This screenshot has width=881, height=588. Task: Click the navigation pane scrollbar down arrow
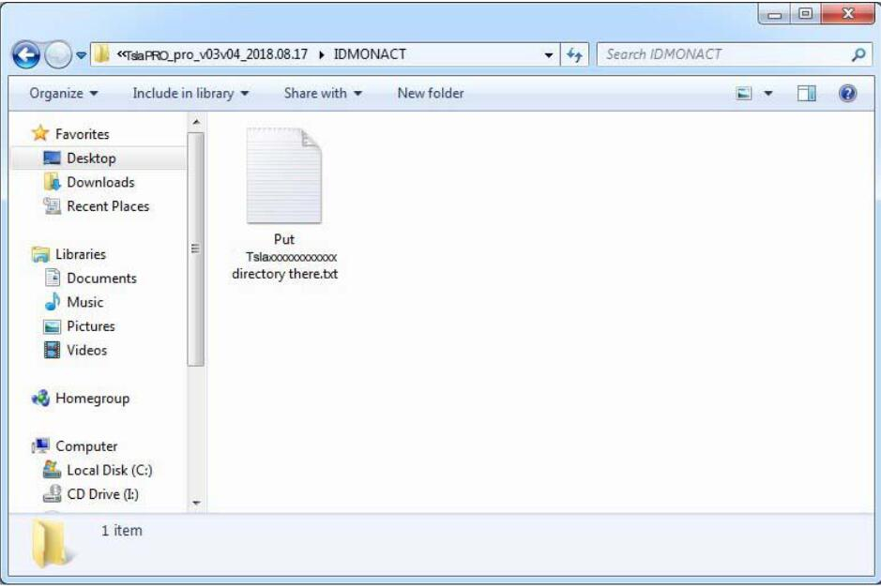tap(196, 504)
